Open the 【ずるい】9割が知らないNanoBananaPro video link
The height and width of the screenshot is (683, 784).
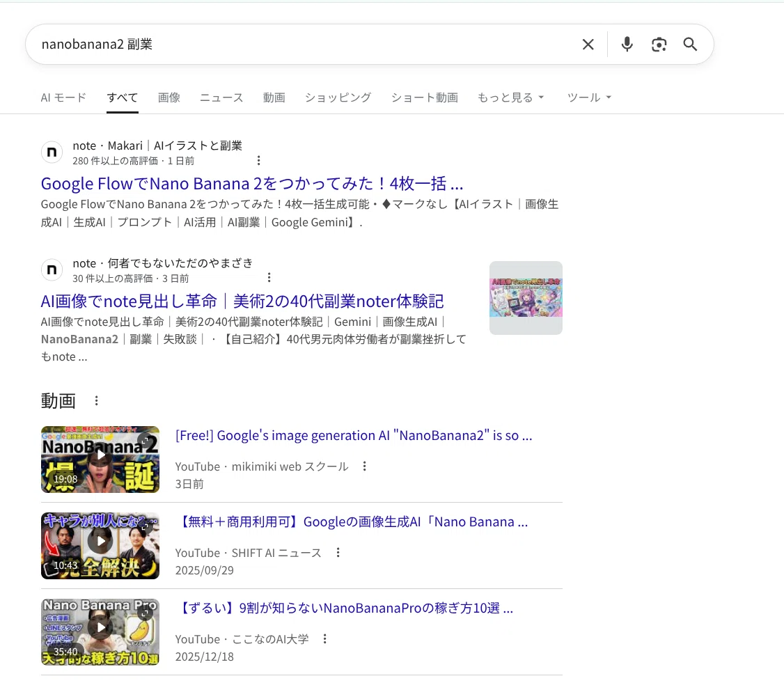coord(344,609)
